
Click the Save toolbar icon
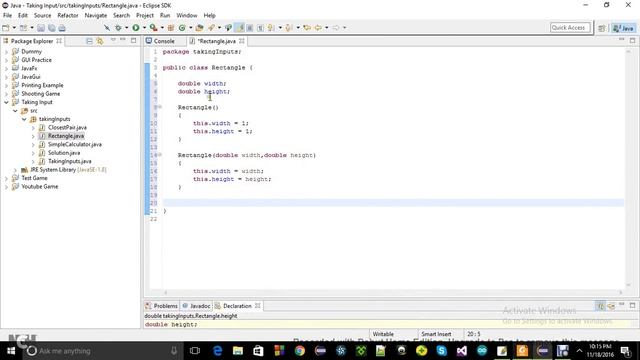coord(41,28)
